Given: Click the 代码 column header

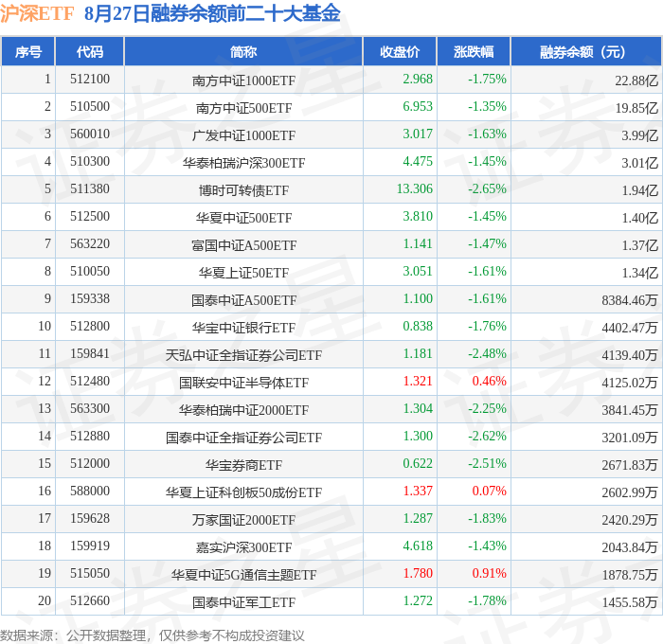Looking at the screenshot, I should click(x=90, y=52).
